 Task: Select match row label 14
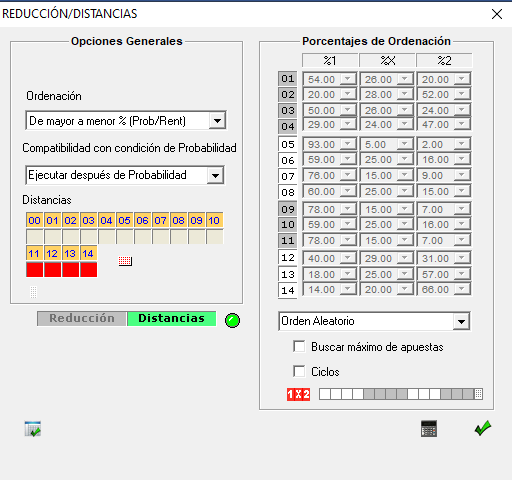(288, 290)
